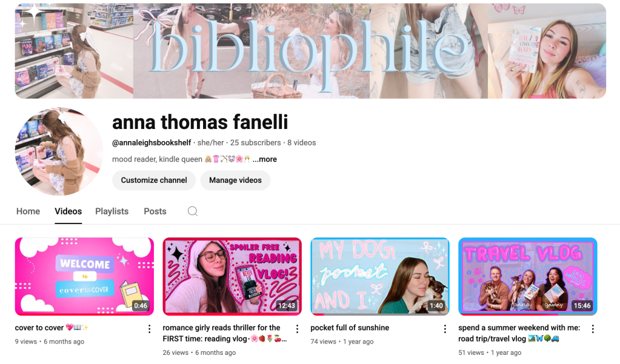Screen dimensions: 620x364
Task: Open options menu for 'cover to cover' video
Action: (149, 329)
